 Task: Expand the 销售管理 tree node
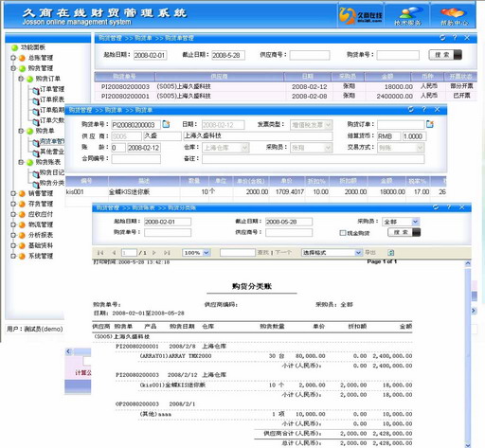(13, 193)
